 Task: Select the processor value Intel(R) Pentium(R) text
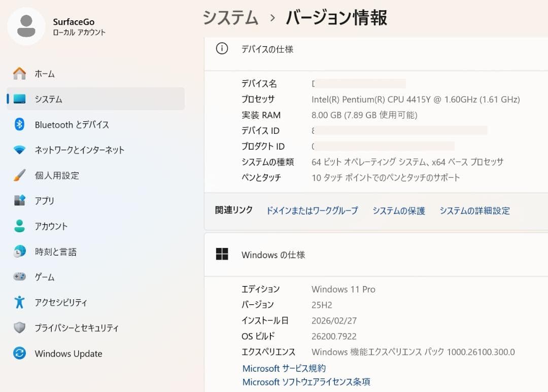click(x=416, y=99)
